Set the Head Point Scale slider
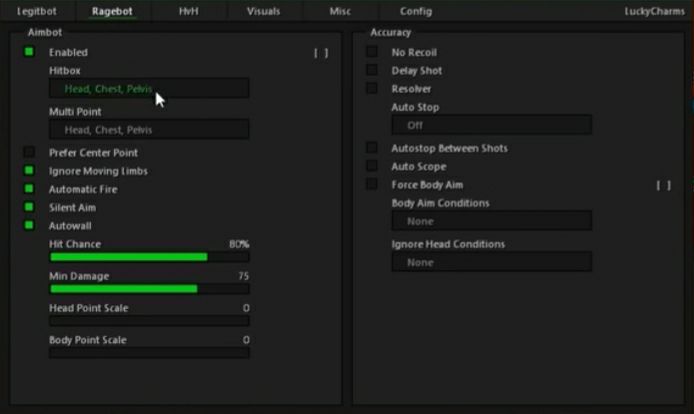Viewport: 694px width, 414px height. click(x=149, y=321)
